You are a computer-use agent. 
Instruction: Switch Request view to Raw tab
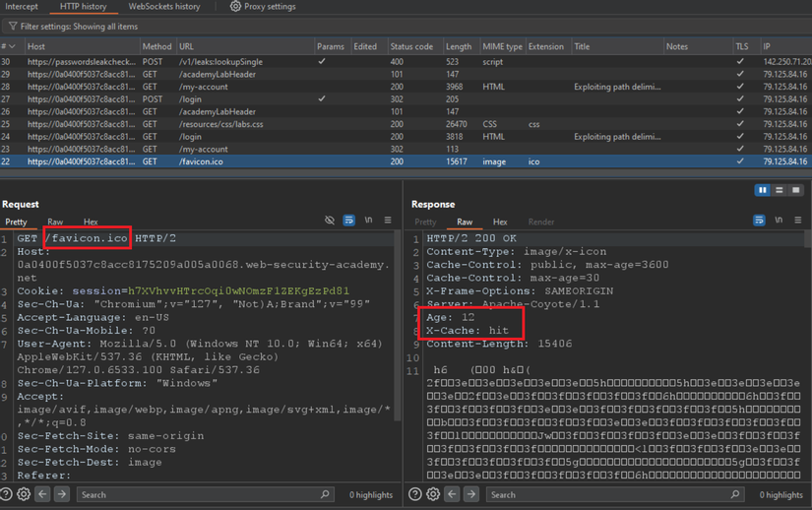[x=55, y=222]
